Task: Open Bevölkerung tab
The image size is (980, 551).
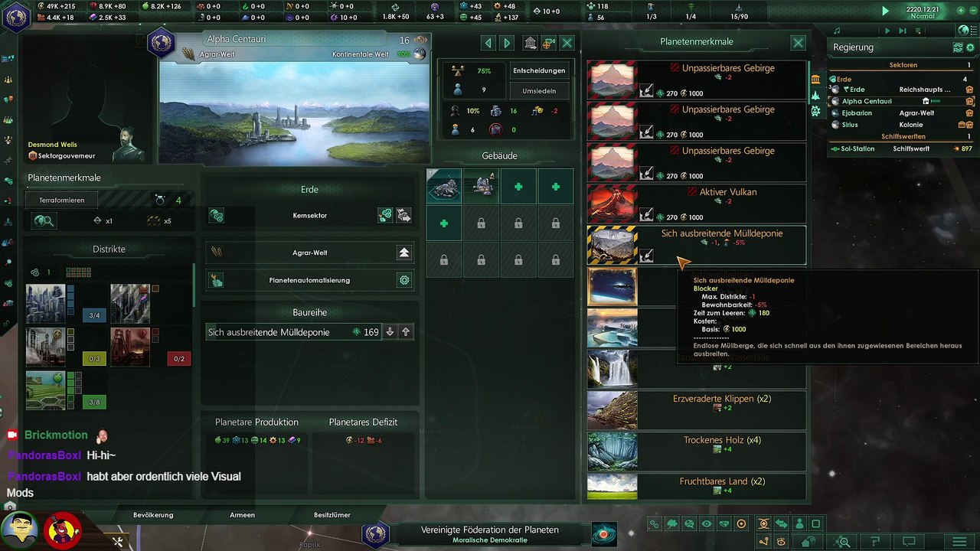Action: pyautogui.click(x=153, y=515)
